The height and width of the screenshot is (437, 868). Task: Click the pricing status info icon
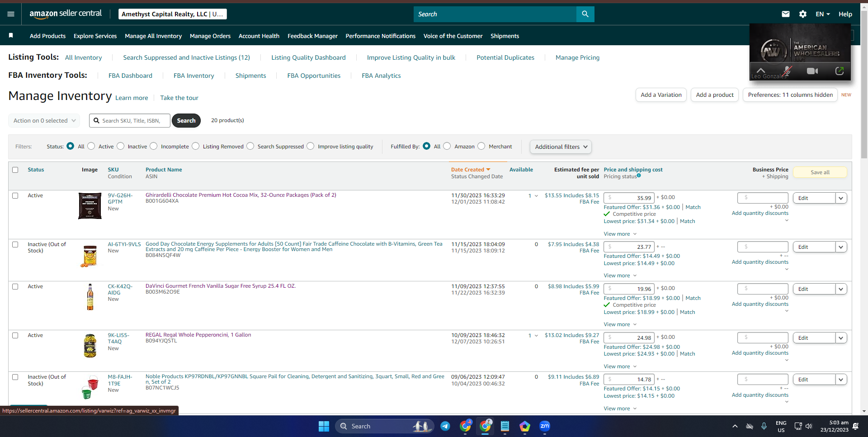pyautogui.click(x=639, y=176)
